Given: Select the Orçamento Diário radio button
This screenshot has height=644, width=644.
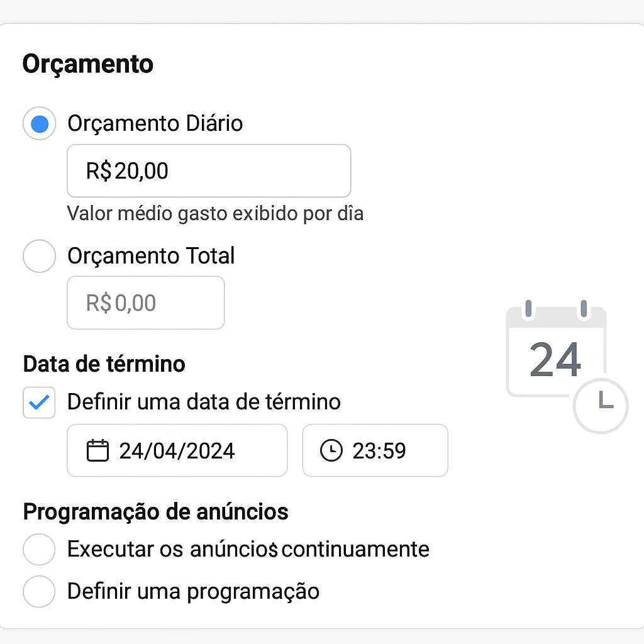Looking at the screenshot, I should tap(40, 124).
